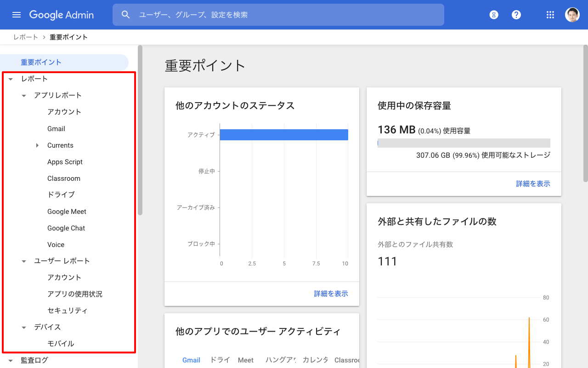Collapse the デバイス section
This screenshot has width=588, height=368.
[24, 328]
